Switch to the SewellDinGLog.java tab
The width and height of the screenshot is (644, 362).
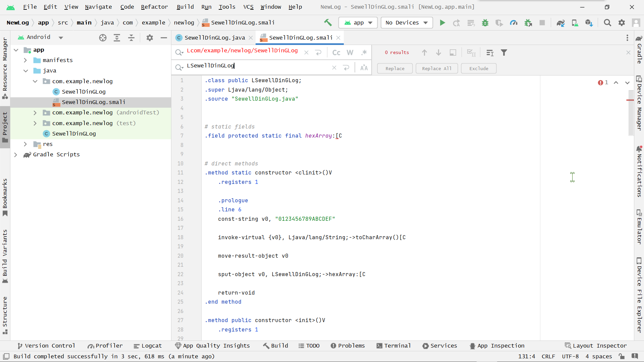tap(215, 38)
